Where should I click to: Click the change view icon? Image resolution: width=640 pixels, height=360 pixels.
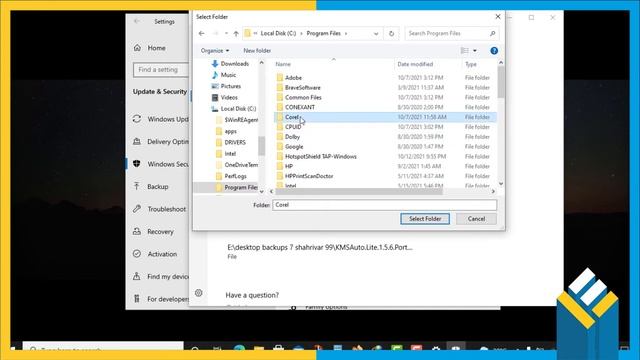click(464, 51)
